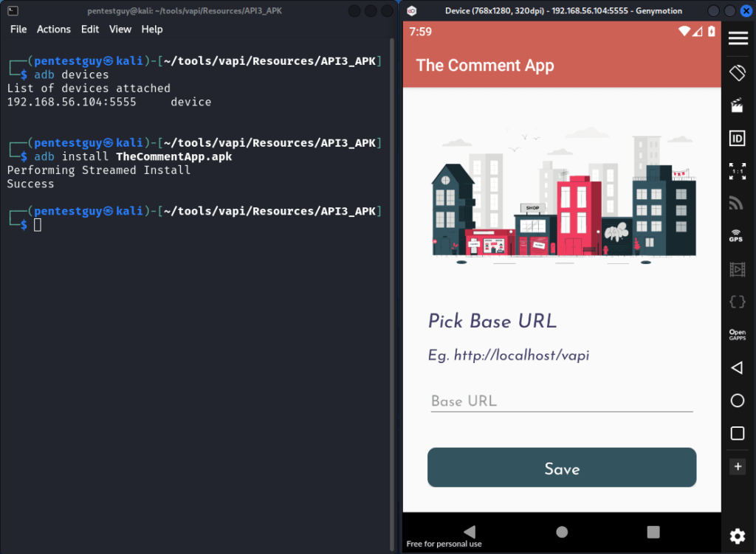Open the screen capture clapperboard icon
756x554 pixels.
click(737, 105)
